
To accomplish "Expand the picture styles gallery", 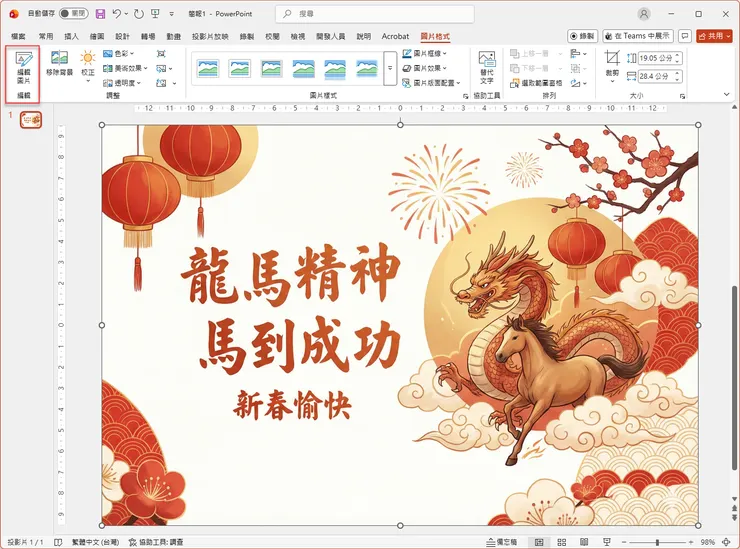I will pyautogui.click(x=390, y=68).
